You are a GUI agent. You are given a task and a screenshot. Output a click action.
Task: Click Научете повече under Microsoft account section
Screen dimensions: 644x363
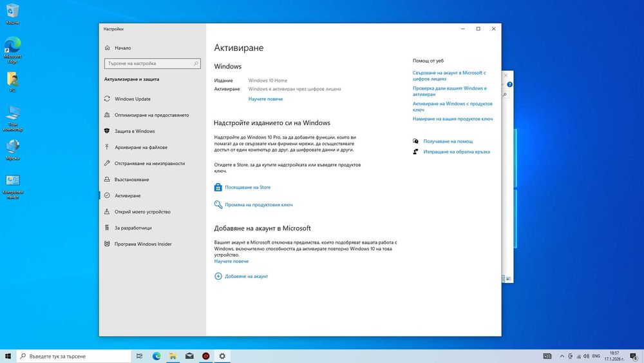pos(231,261)
